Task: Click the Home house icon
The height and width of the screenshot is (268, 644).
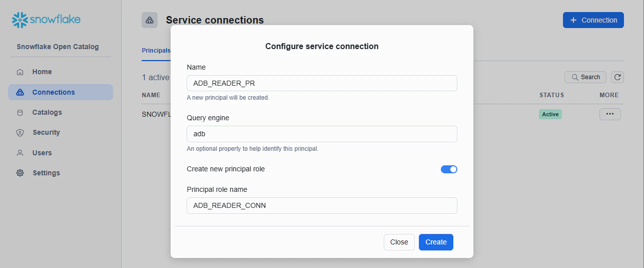Action: 20,72
